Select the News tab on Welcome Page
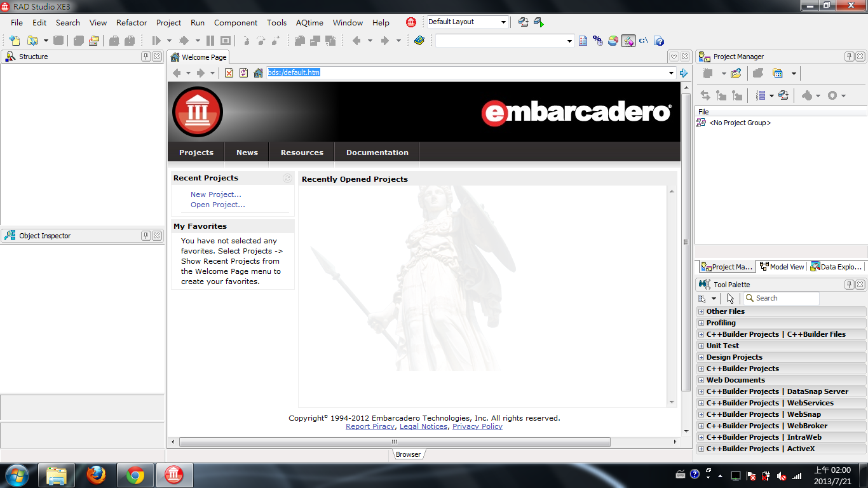This screenshot has height=488, width=868. [x=247, y=152]
